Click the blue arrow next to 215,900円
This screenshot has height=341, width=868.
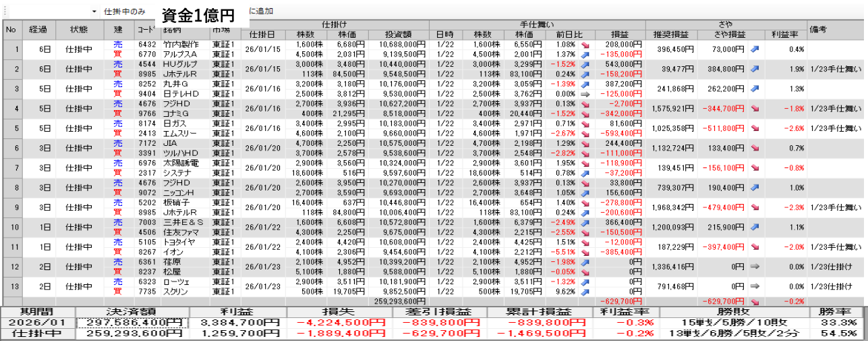pos(755,226)
